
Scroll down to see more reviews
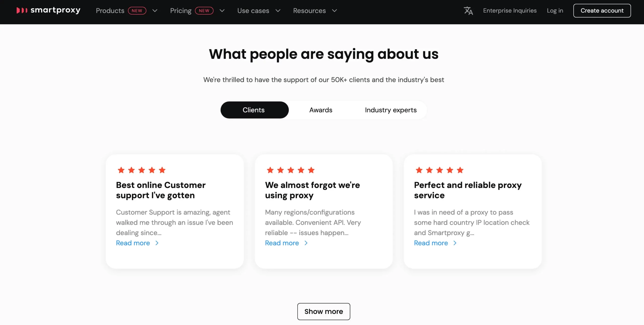pyautogui.click(x=324, y=311)
